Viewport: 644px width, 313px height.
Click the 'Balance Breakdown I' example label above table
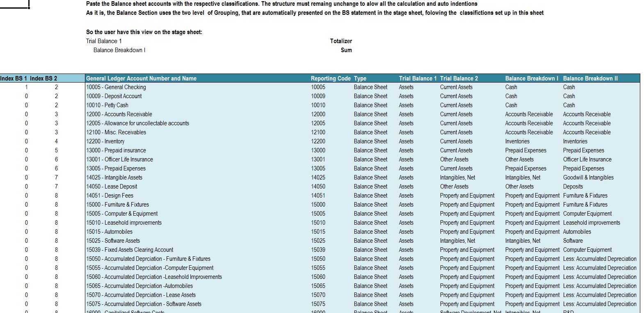coord(119,50)
